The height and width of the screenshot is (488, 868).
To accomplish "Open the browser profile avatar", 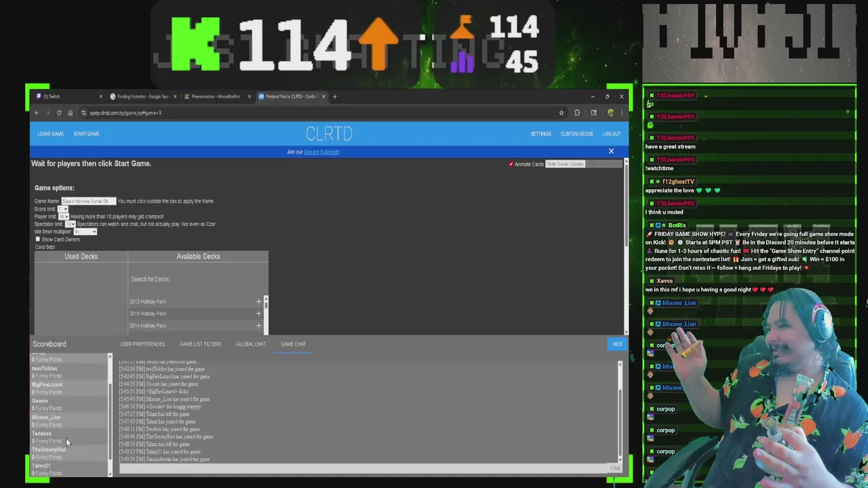I will (x=610, y=113).
